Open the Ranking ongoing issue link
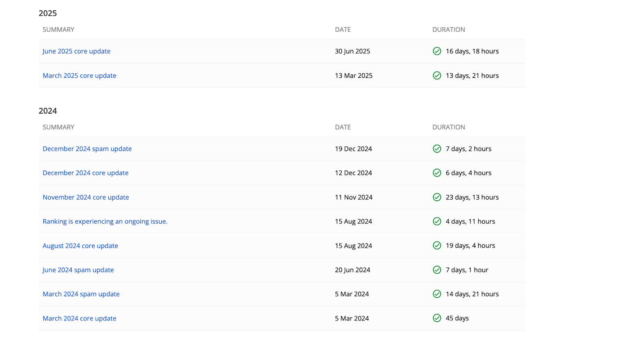This screenshot has width=644, height=343. tap(105, 221)
